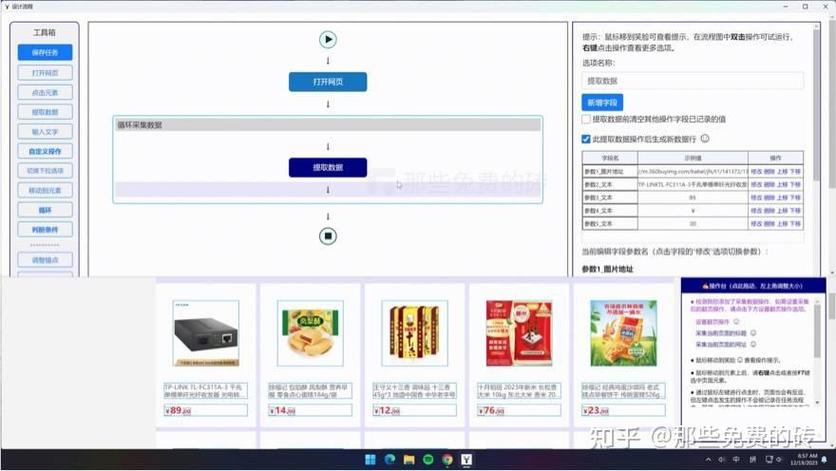Click the TP-LINK network device product image
The image size is (836, 471).
click(206, 333)
